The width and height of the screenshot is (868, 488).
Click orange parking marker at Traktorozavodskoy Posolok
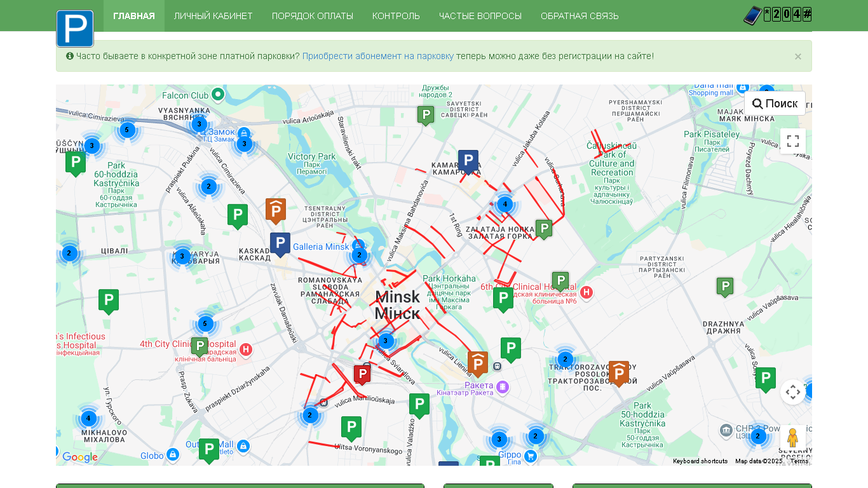619,373
